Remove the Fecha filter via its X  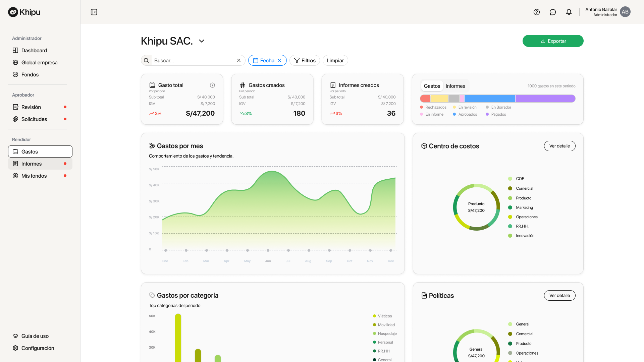[279, 60]
